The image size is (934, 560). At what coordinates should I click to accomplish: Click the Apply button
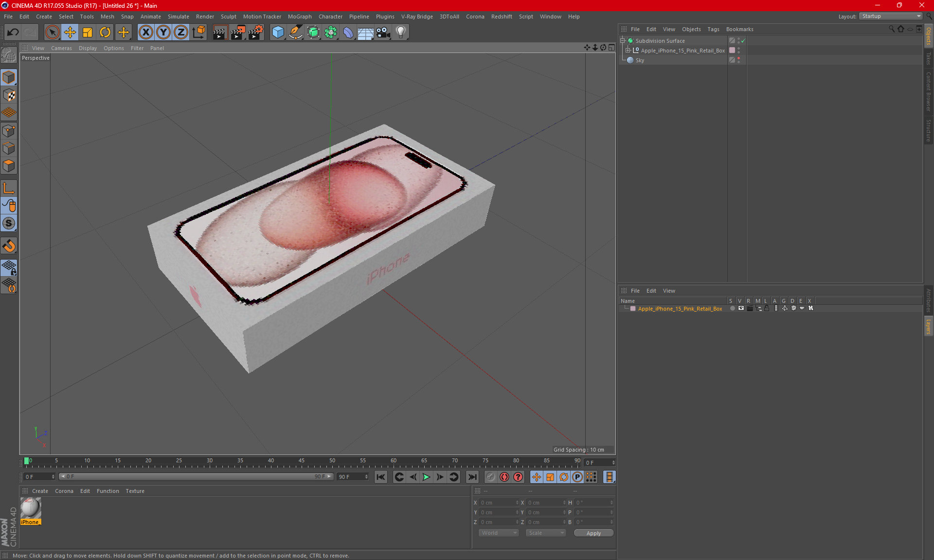593,533
